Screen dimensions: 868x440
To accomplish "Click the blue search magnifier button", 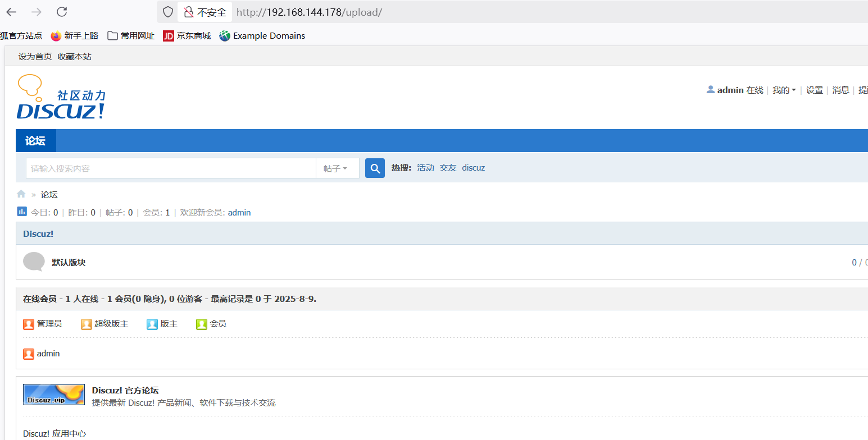I will tap(375, 168).
